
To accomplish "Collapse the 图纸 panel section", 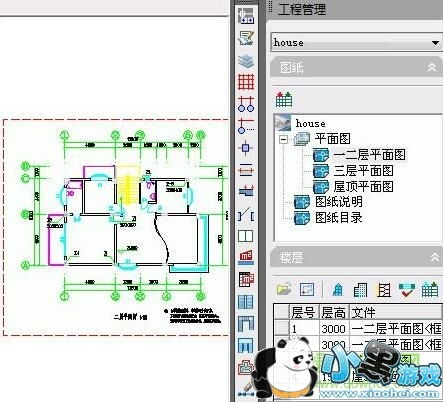I will [432, 67].
